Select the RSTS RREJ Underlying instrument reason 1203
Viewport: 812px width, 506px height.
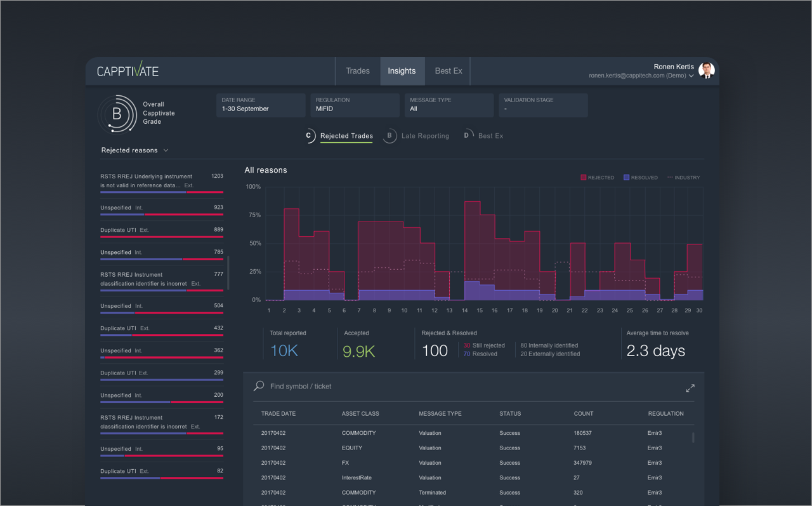[x=162, y=182]
